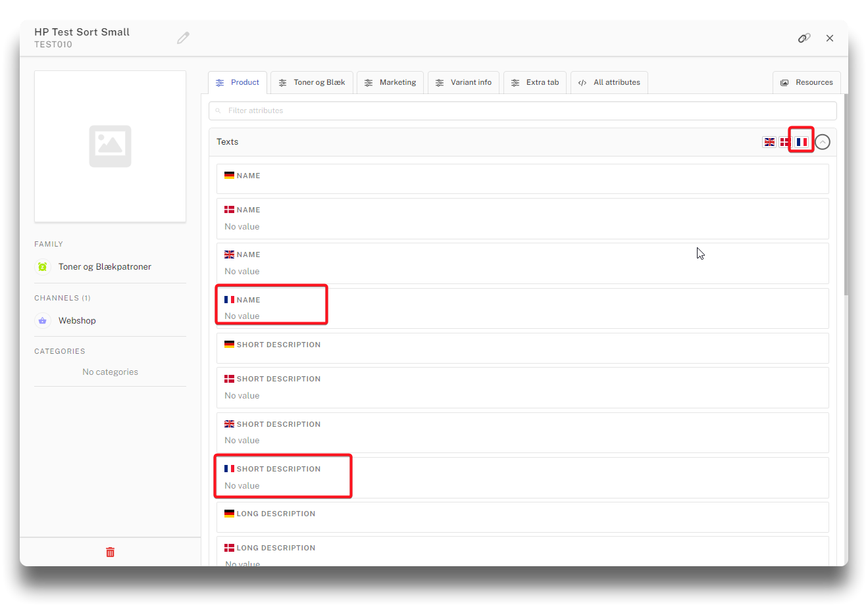Click the Toner og Blækpatroner family label

pos(105,266)
